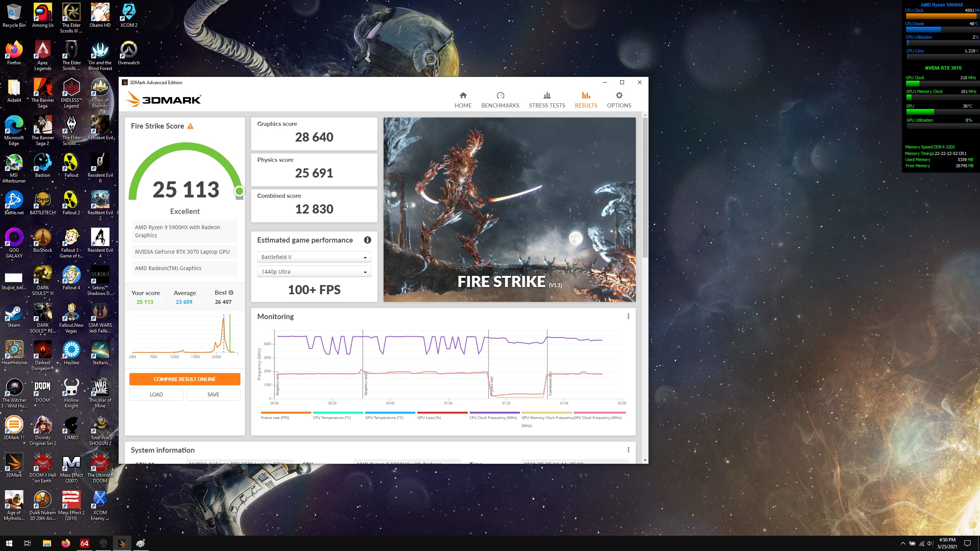Image resolution: width=980 pixels, height=551 pixels.
Task: Click the 3DMARK logo
Action: (x=163, y=99)
